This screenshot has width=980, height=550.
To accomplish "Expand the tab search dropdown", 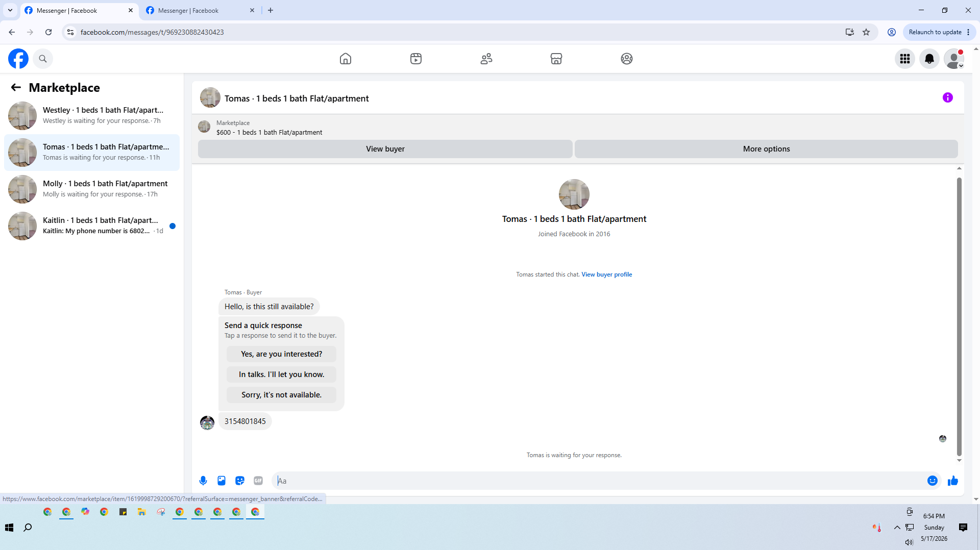I will [x=10, y=11].
